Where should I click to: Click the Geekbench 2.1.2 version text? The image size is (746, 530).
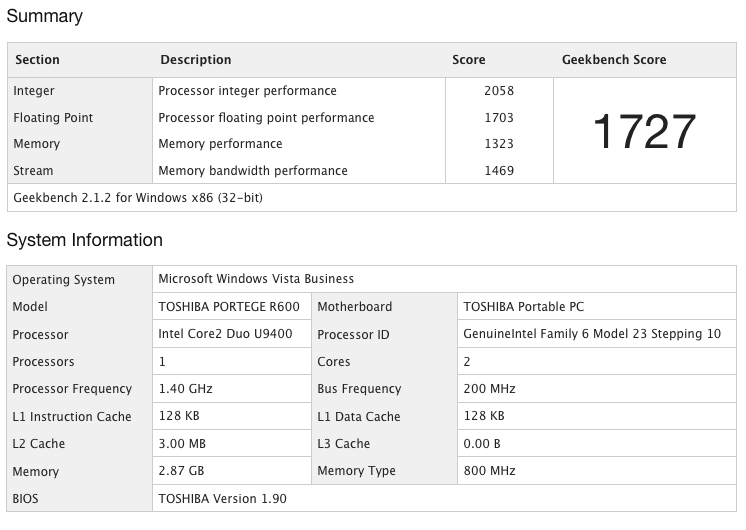point(138,197)
